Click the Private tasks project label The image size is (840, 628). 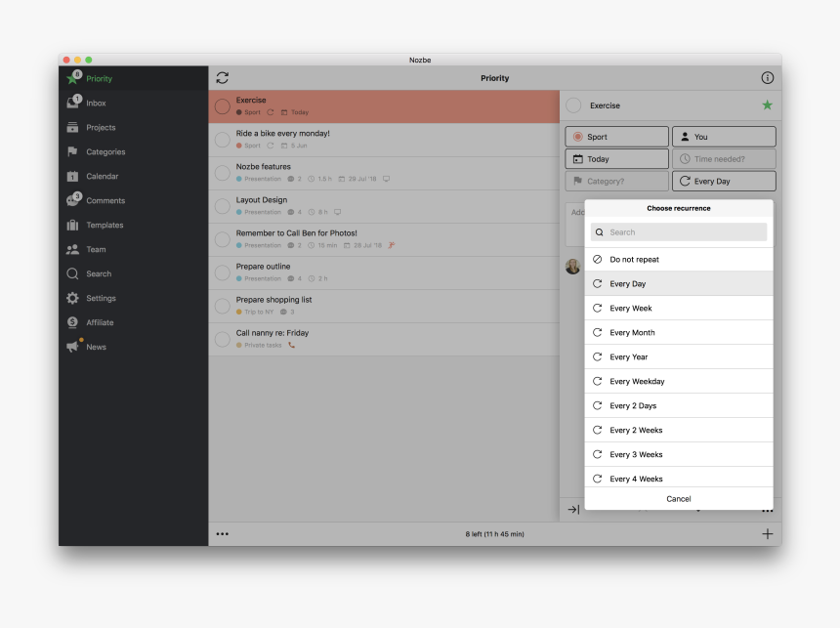[263, 345]
